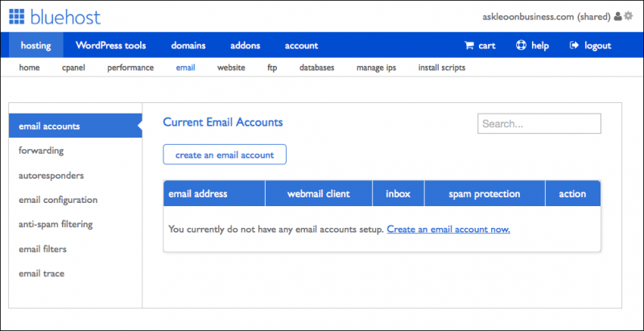Viewport: 644px width, 331px height.
Task: Click the bluehost grid logo icon
Action: coord(16,17)
